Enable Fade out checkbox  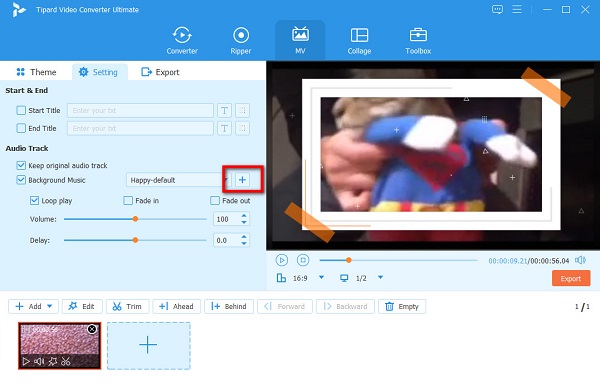click(x=215, y=201)
